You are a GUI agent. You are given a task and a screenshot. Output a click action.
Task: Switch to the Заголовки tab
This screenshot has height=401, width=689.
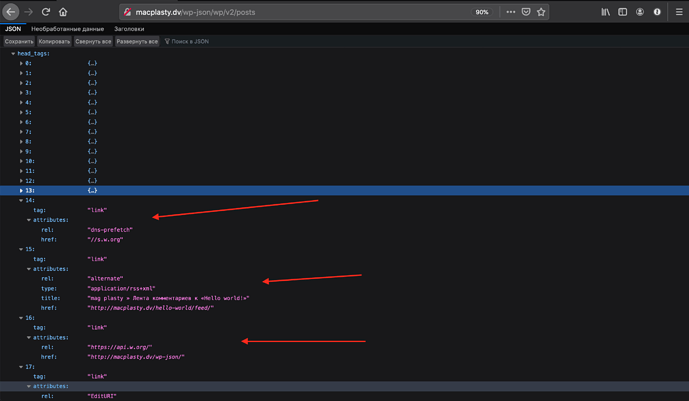[x=129, y=29]
